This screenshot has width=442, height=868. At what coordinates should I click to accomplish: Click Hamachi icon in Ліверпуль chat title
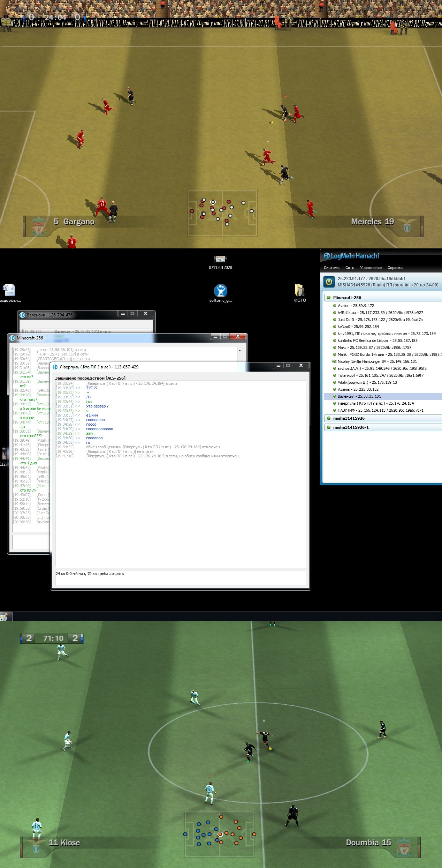pyautogui.click(x=55, y=367)
